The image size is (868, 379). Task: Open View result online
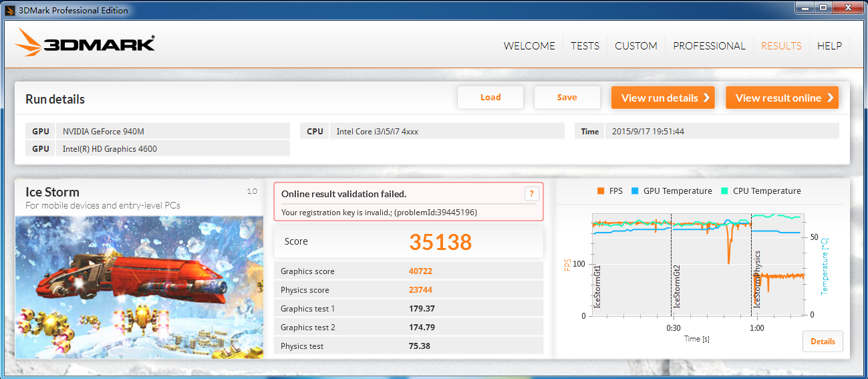tap(782, 98)
